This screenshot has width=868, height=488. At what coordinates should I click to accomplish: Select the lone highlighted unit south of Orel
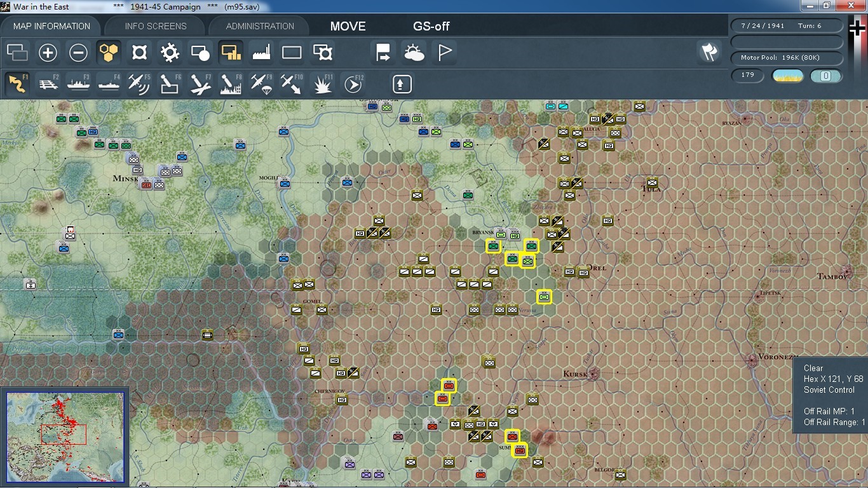tap(544, 297)
